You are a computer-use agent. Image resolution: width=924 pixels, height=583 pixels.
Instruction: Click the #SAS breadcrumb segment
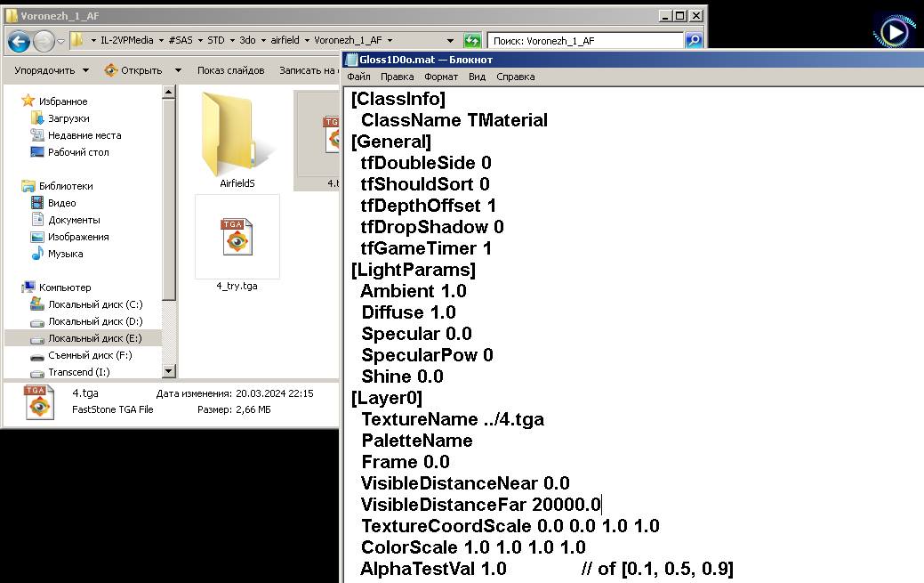[x=181, y=40]
